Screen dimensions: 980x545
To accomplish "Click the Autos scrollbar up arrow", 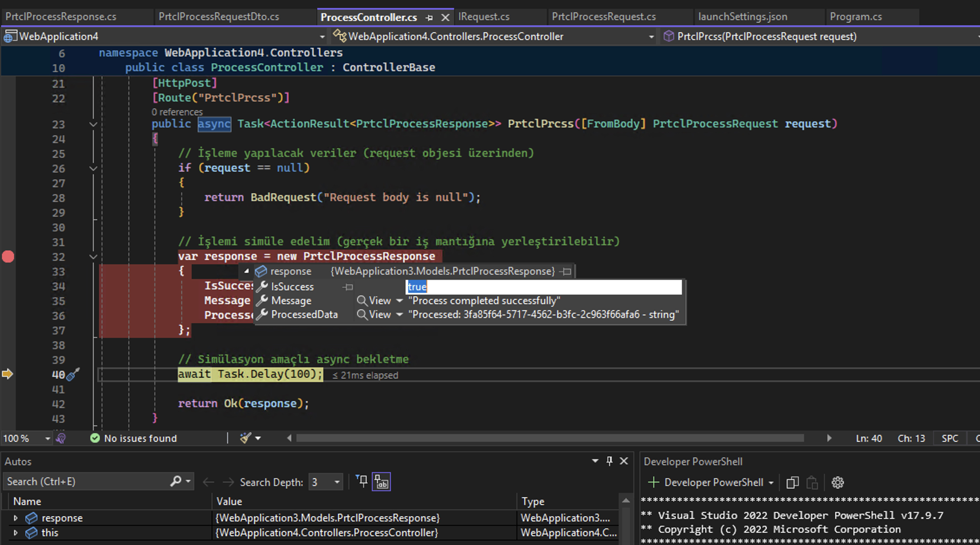I will pyautogui.click(x=626, y=500).
